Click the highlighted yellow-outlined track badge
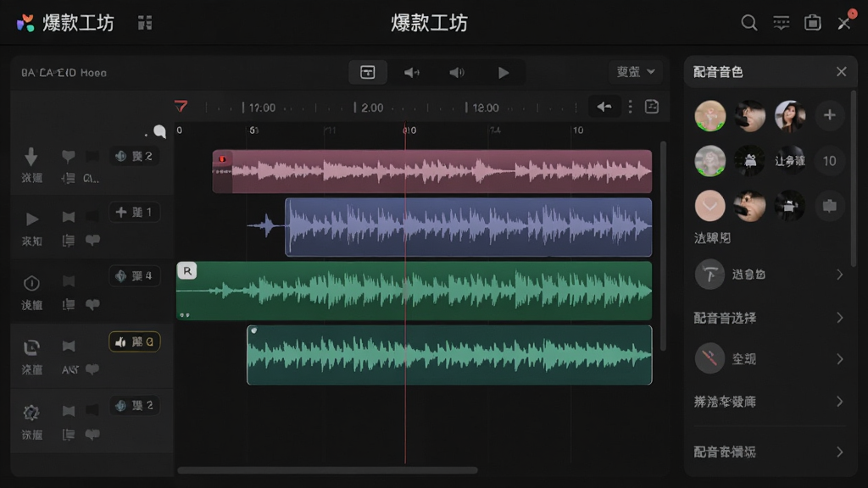868x488 pixels. point(135,342)
